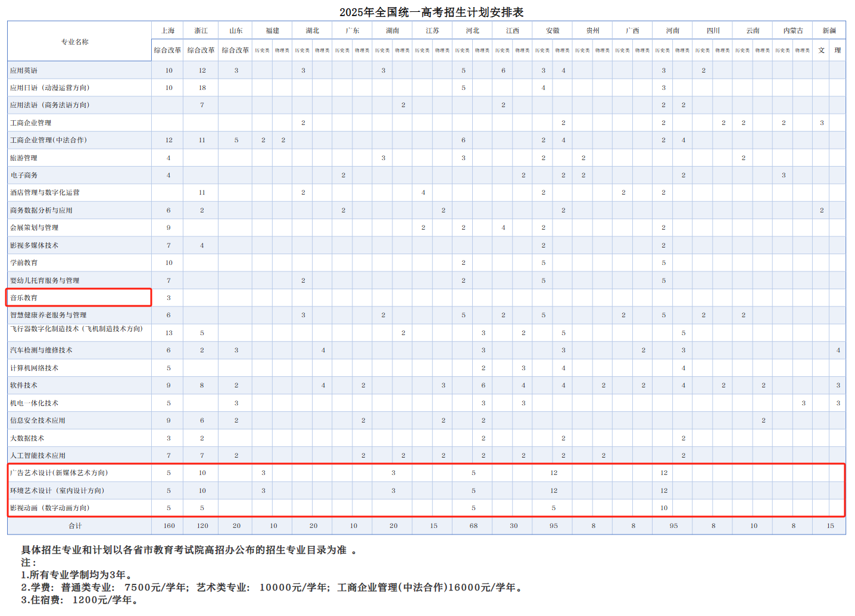Select the 合计 total row label

[75, 526]
